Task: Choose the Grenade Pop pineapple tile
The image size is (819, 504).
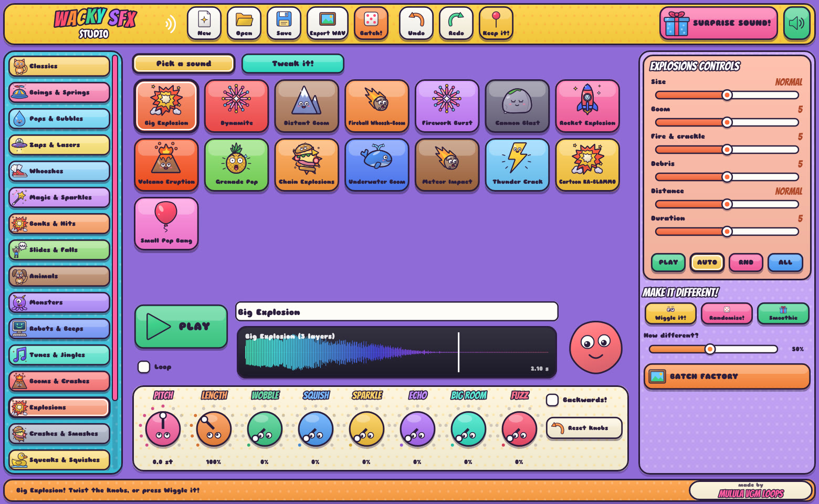Action: 237,164
